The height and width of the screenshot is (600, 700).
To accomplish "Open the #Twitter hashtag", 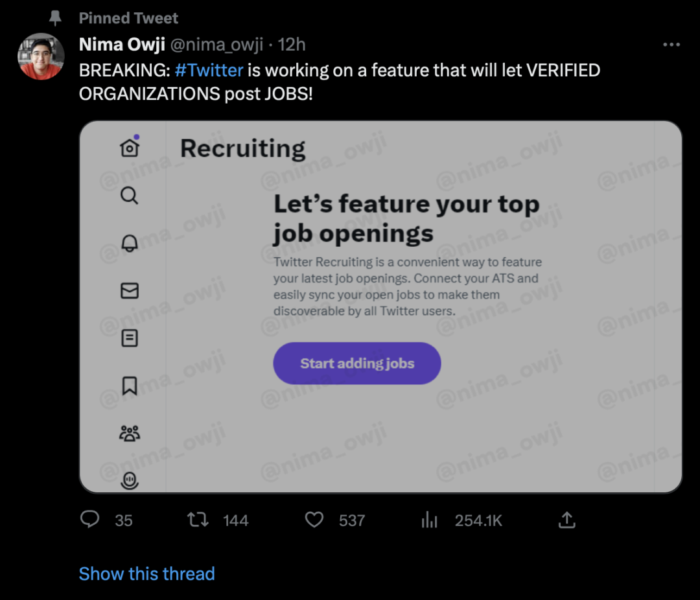I will tap(209, 70).
